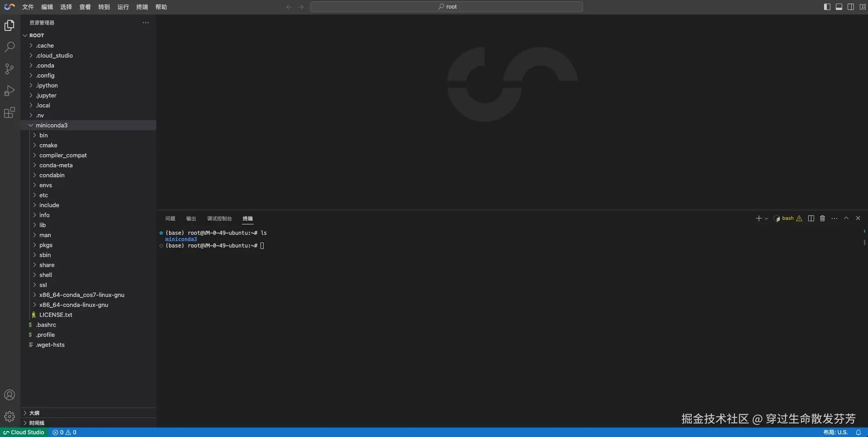
Task: Open the 编辑 menu
Action: 47,7
